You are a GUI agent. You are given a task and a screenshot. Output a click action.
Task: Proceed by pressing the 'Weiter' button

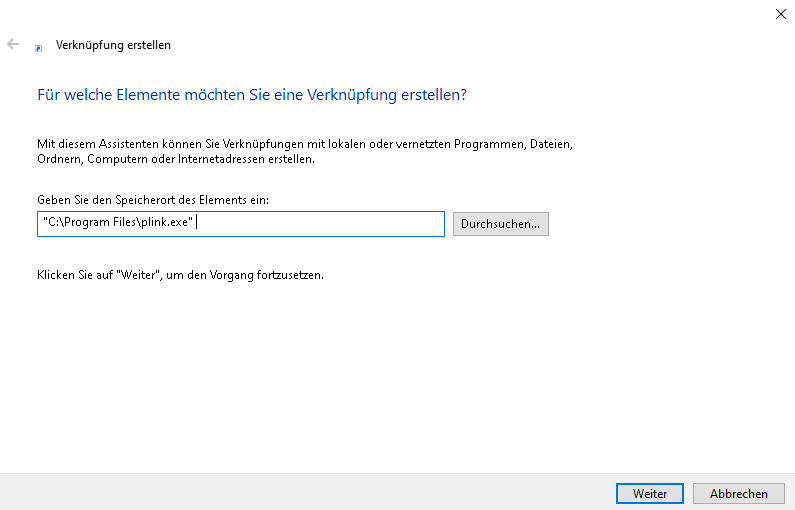coord(649,493)
